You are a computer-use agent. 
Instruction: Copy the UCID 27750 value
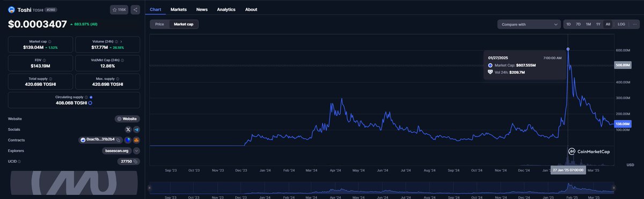coord(136,161)
